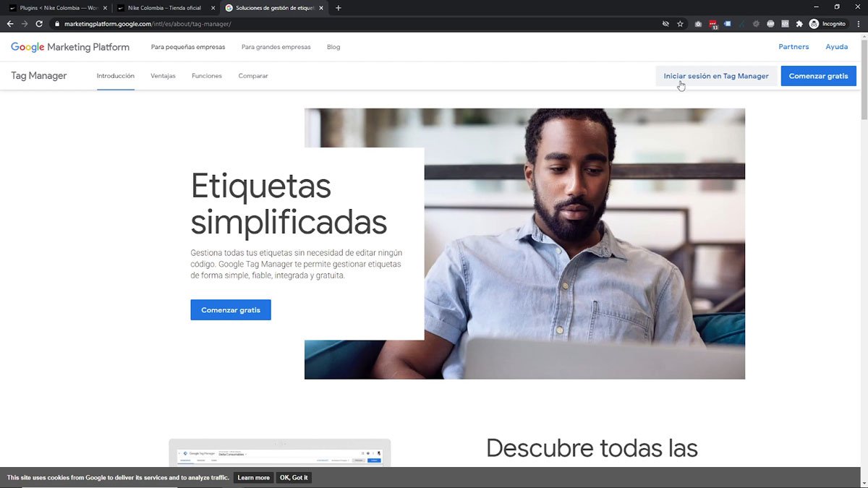Screen dimensions: 868x488
Task: Open the Extensions puzzle piece menu
Action: (799, 24)
